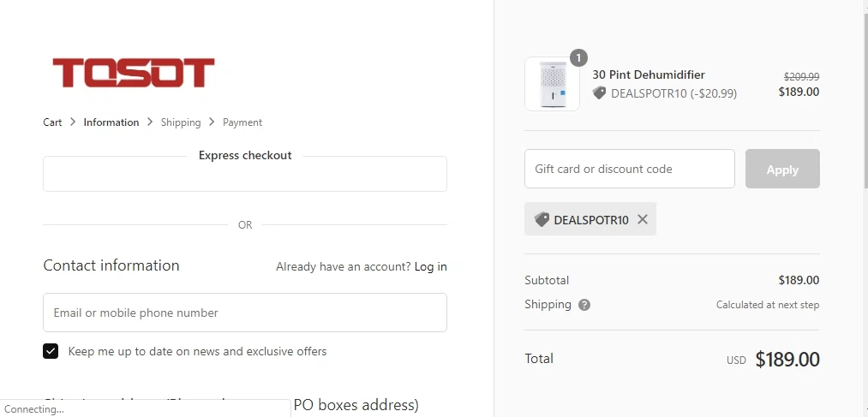Click the Keep me up to date label
This screenshot has width=868, height=417.
(x=197, y=351)
